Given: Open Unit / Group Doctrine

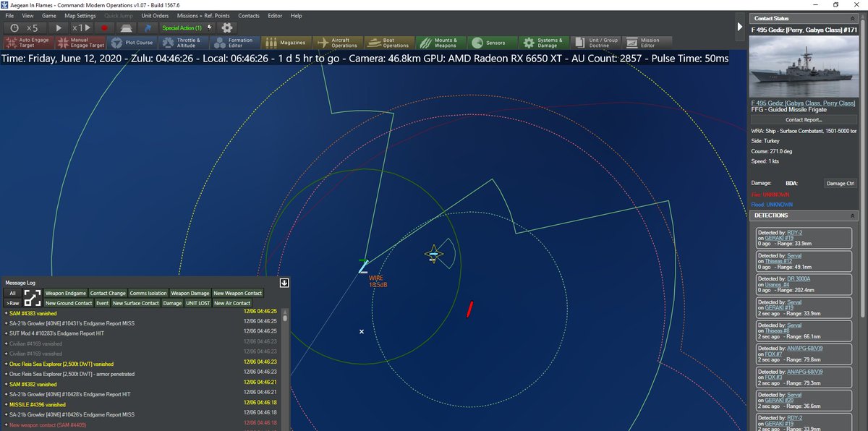Looking at the screenshot, I should [595, 43].
